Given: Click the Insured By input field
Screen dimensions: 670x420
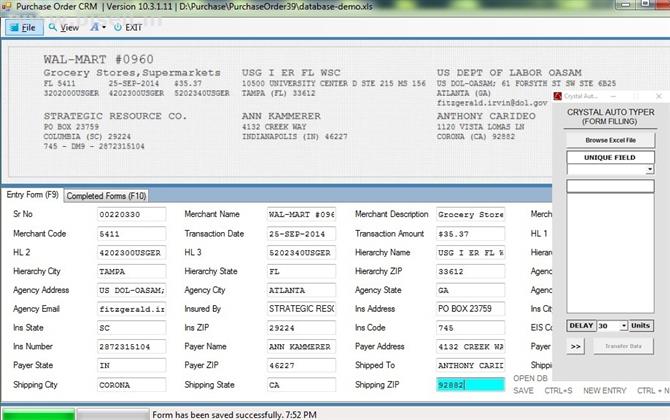Looking at the screenshot, I should 301,309.
